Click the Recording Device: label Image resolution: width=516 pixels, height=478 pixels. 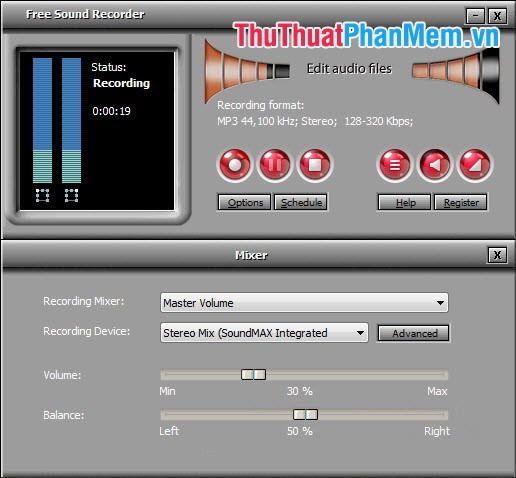(x=87, y=331)
